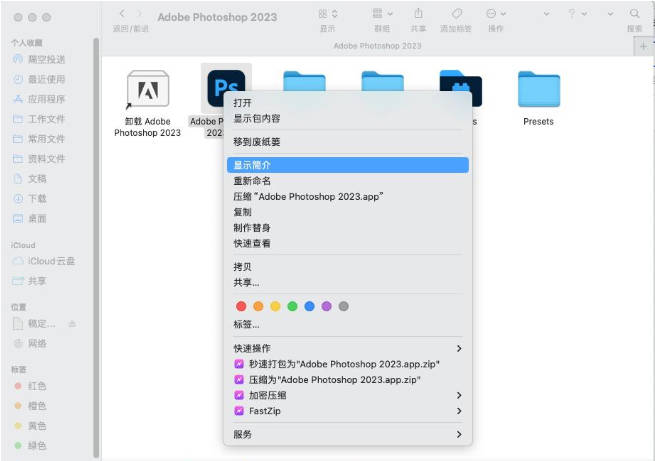Open the Presets folder
This screenshot has width=655, height=461.
pyautogui.click(x=538, y=89)
